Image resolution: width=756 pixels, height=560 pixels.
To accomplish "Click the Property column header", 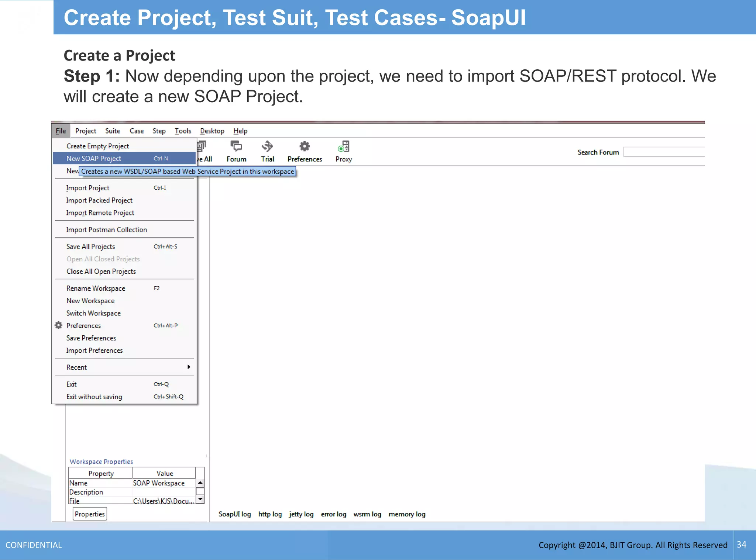I will coord(101,473).
